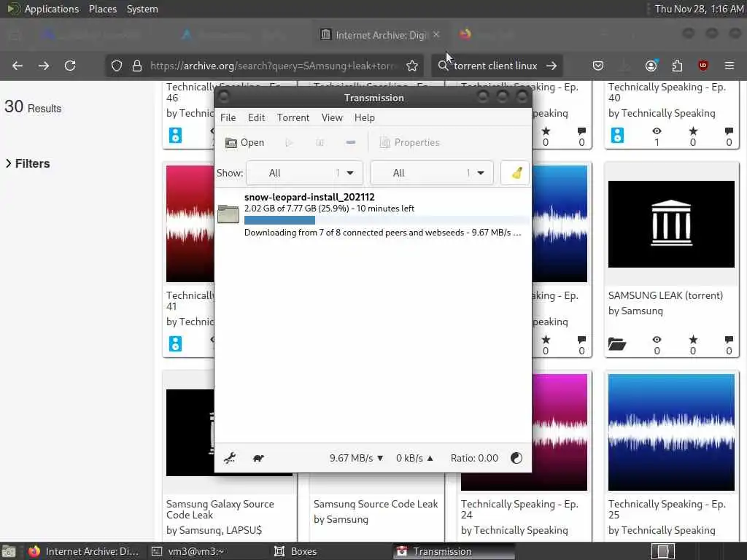The height and width of the screenshot is (560, 747).
Task: Click the pause torrent icon
Action: [320, 142]
